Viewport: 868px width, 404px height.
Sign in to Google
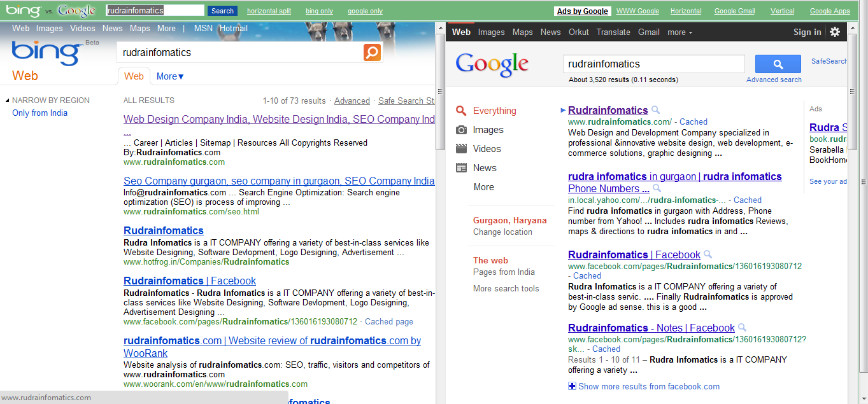coord(807,32)
